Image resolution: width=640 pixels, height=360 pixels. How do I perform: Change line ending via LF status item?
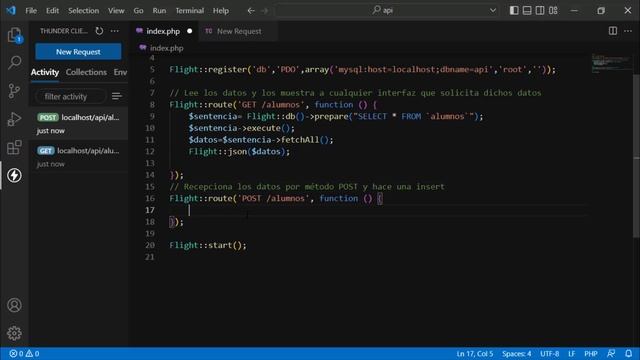pyautogui.click(x=571, y=353)
